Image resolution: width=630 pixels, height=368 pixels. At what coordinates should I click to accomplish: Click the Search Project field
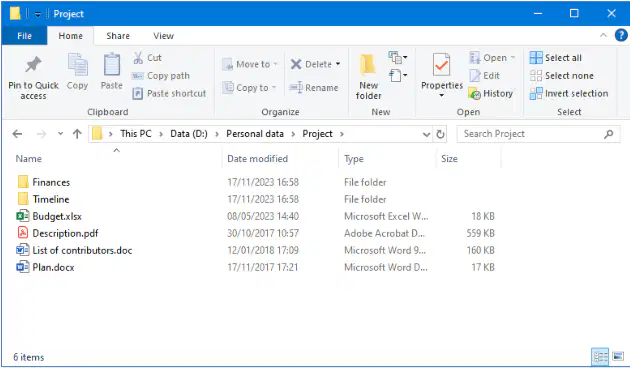click(x=538, y=134)
